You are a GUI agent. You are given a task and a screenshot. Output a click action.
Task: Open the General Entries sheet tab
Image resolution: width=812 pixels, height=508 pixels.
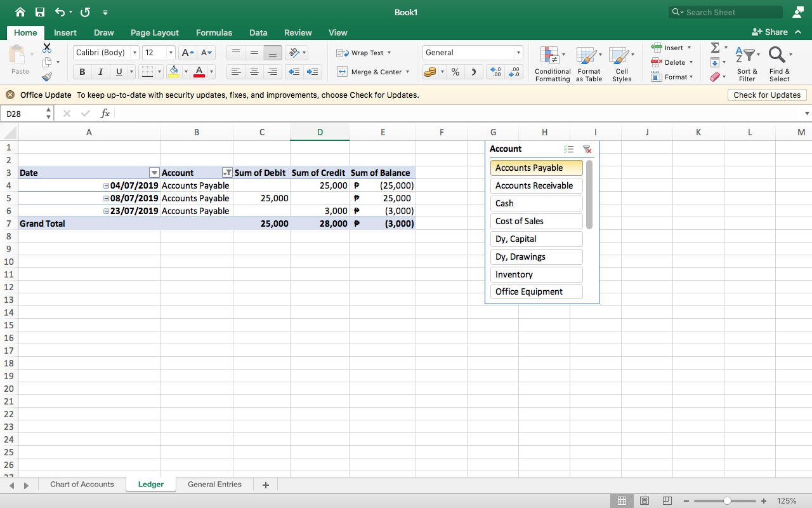point(214,485)
